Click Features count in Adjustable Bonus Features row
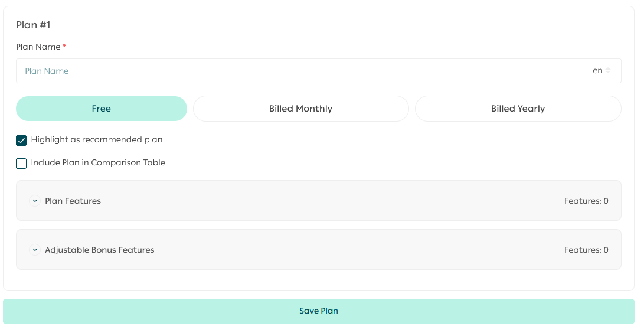 coord(586,250)
